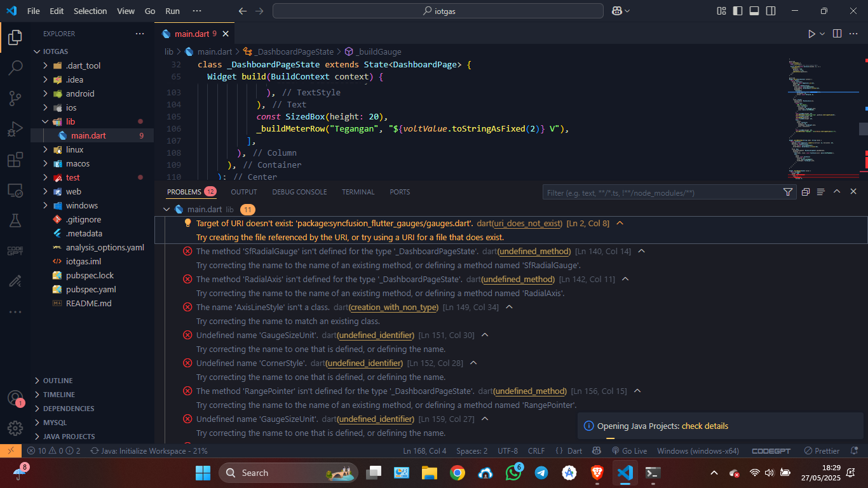Click the Dart language mode indicator
The image size is (868, 488).
pyautogui.click(x=574, y=451)
